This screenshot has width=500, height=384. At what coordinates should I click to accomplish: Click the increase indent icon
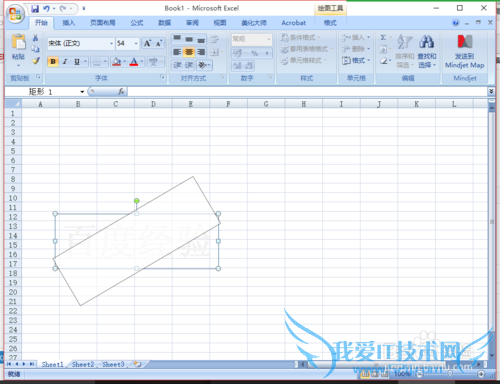click(x=189, y=65)
